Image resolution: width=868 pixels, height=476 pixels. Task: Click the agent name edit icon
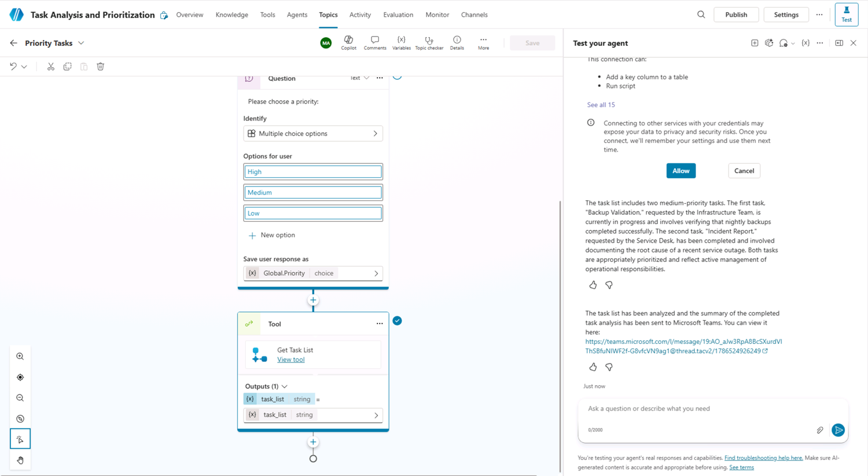click(164, 15)
